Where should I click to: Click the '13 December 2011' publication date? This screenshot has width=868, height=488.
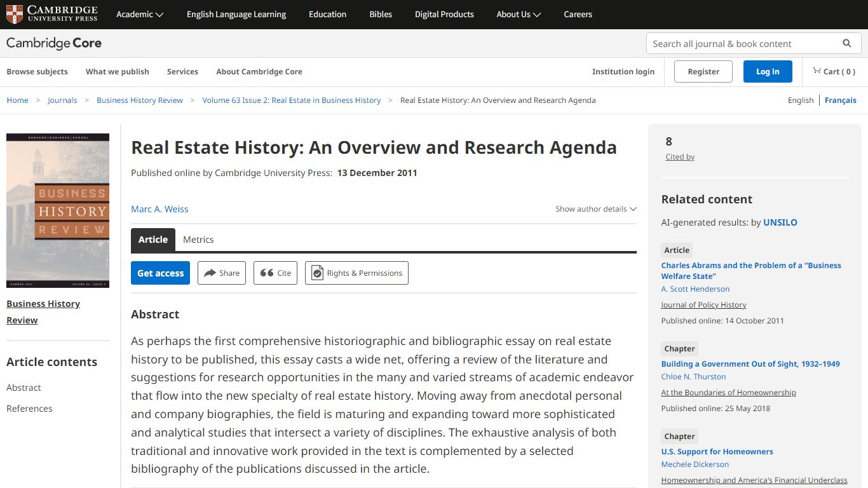click(377, 173)
